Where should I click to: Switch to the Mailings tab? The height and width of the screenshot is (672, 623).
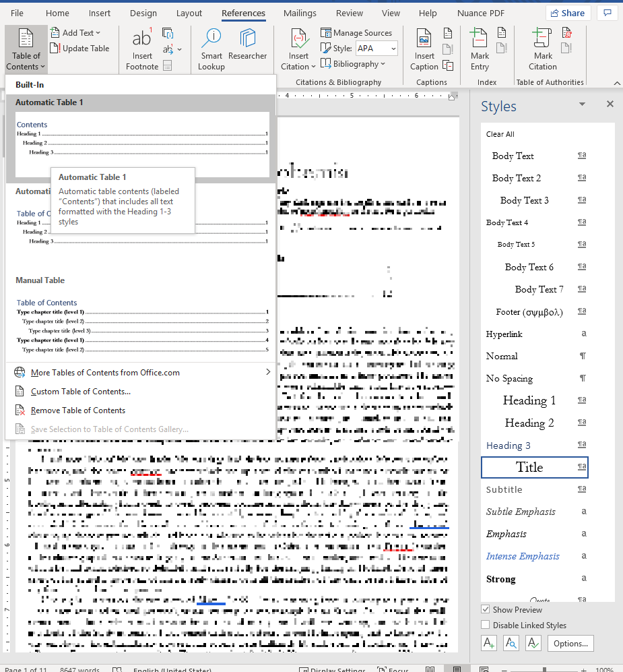click(x=300, y=13)
